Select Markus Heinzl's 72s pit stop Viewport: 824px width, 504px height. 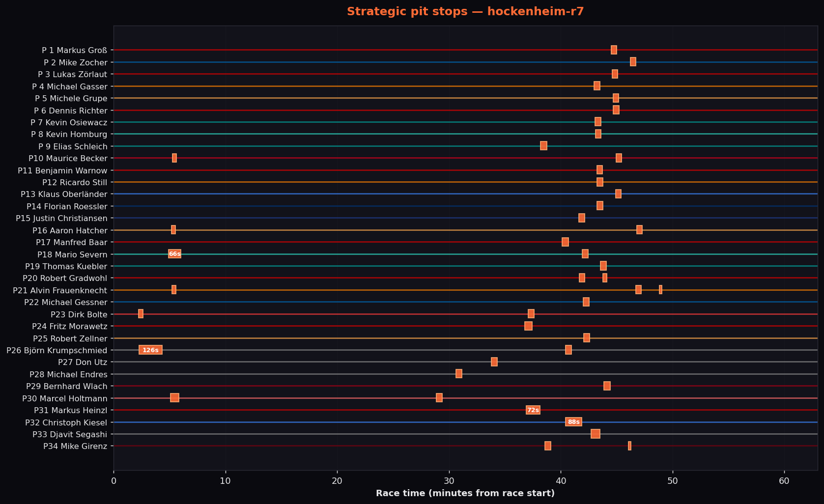(x=533, y=410)
